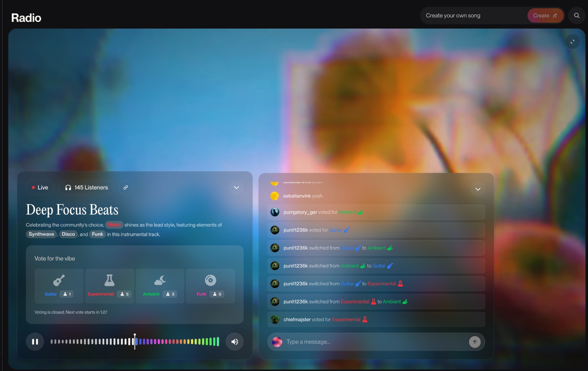This screenshot has width=588, height=371.
Task: Click the Type a message field
Action: click(x=357, y=342)
